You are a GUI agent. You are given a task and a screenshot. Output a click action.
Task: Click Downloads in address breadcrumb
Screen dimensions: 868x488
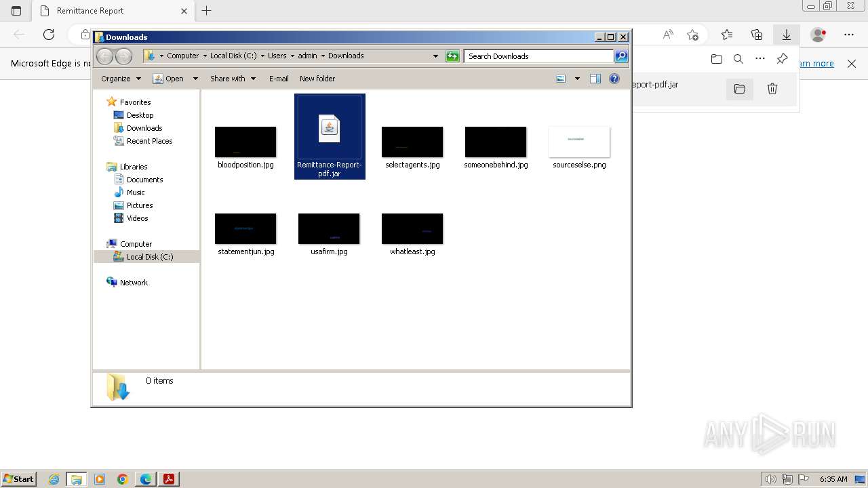point(346,56)
